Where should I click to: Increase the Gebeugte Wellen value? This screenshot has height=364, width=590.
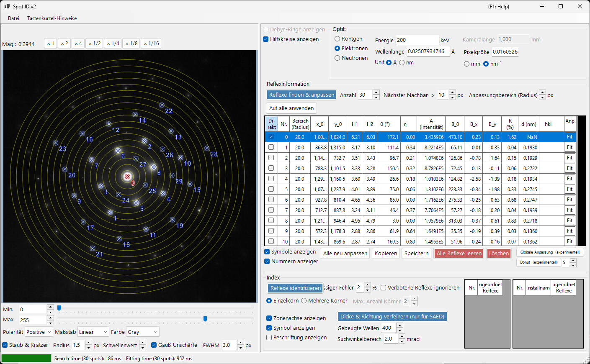point(399,326)
